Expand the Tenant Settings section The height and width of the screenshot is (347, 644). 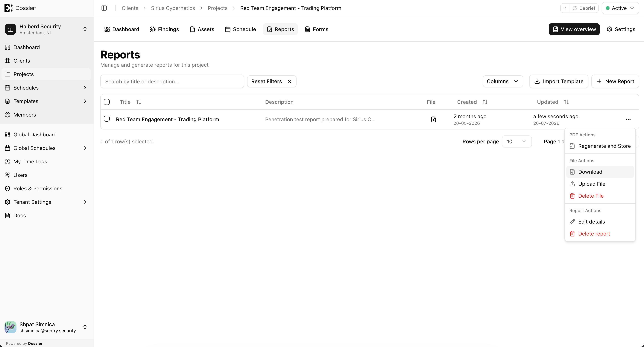(85, 202)
